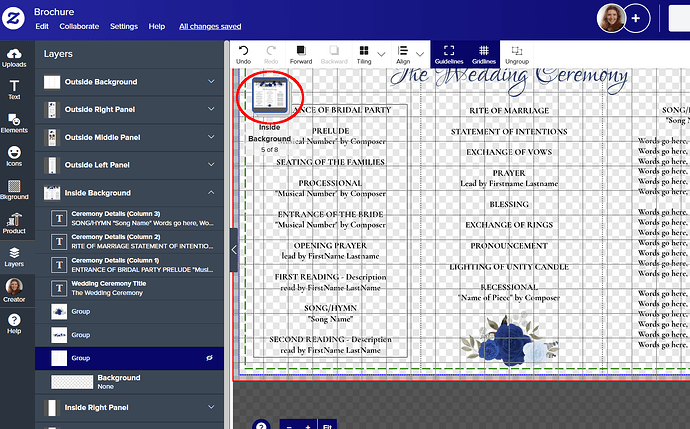The image size is (690, 429).
Task: Select the Group layer with blue flower thumbnail
Action: tap(129, 312)
